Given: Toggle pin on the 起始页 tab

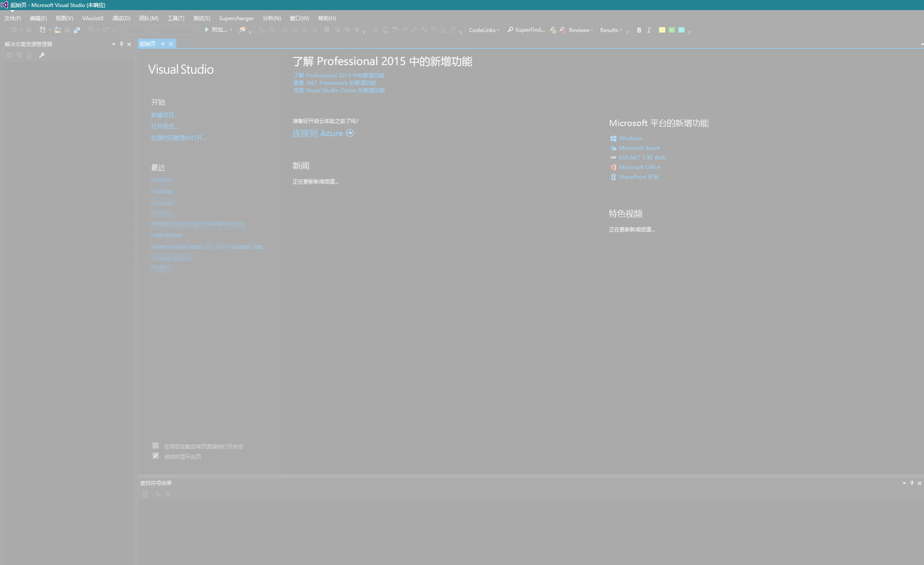Looking at the screenshot, I should [x=163, y=43].
